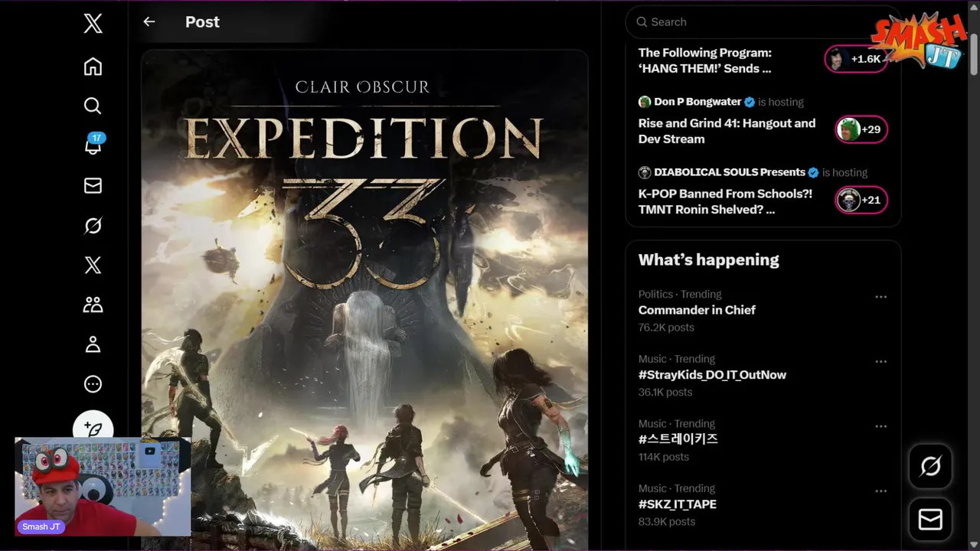Go to the Home timeline icon
Image resolution: width=980 pixels, height=551 pixels.
point(93,67)
